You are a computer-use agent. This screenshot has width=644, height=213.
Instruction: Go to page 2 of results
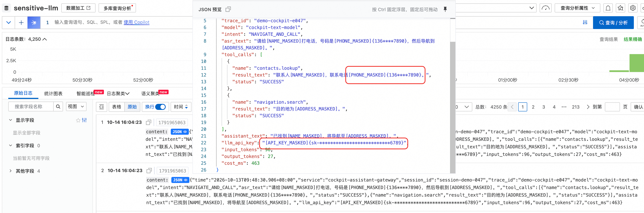click(533, 107)
